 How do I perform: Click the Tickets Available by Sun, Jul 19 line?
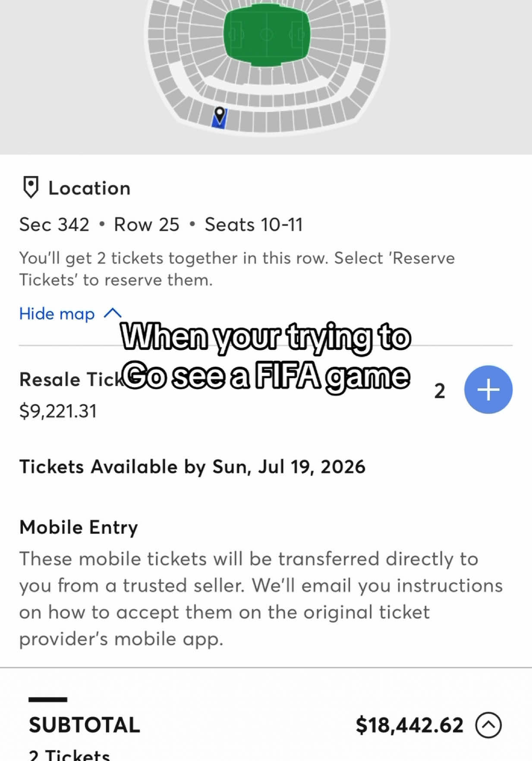click(192, 467)
